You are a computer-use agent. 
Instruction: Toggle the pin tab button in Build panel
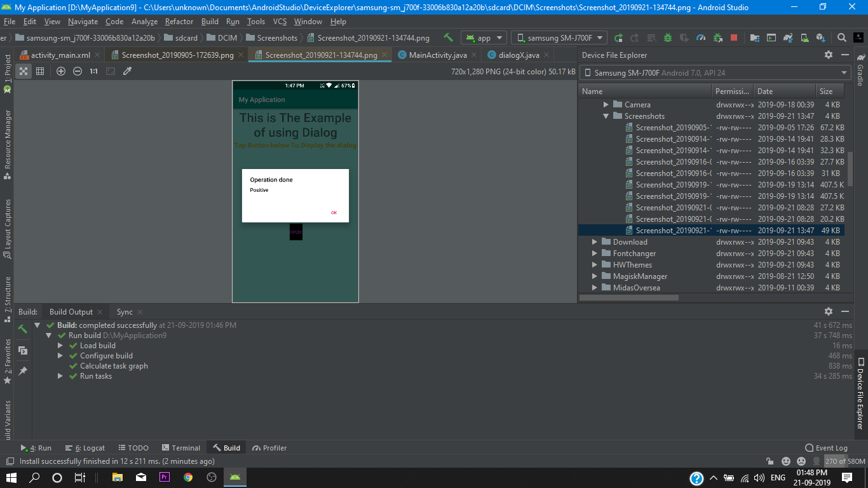pos(23,371)
